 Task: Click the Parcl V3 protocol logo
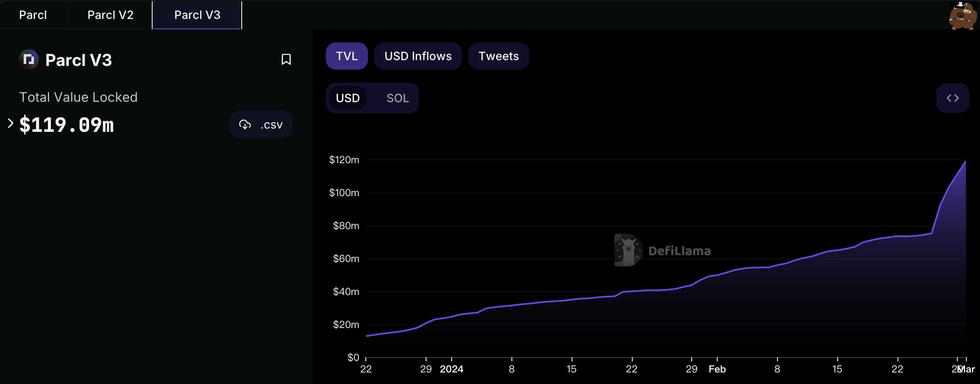(x=29, y=60)
